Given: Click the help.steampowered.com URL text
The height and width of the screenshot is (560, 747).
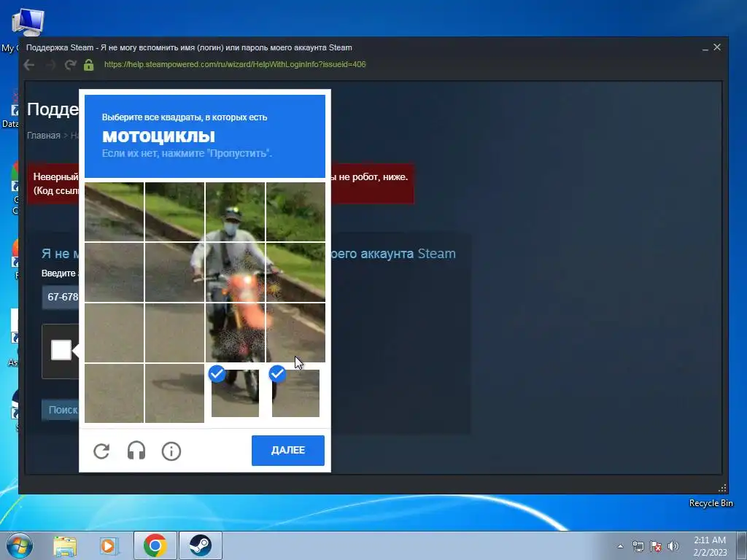Looking at the screenshot, I should [x=235, y=64].
